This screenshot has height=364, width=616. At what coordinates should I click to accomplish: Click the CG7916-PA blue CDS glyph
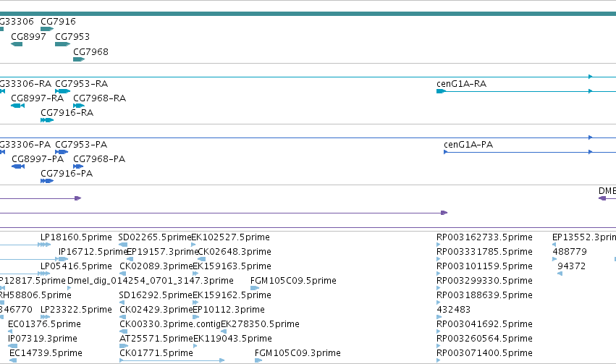(47, 181)
